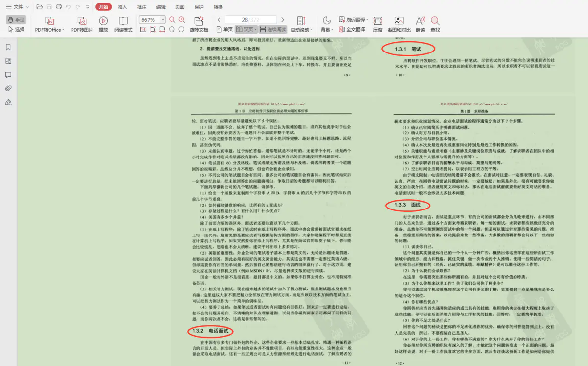Click 旋转文档 rotate document

[x=199, y=25]
